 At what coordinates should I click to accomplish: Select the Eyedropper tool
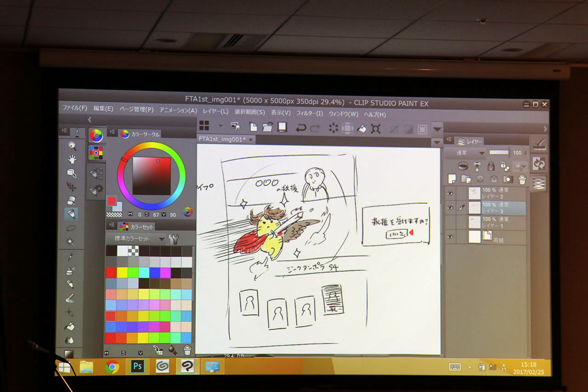pos(71,256)
